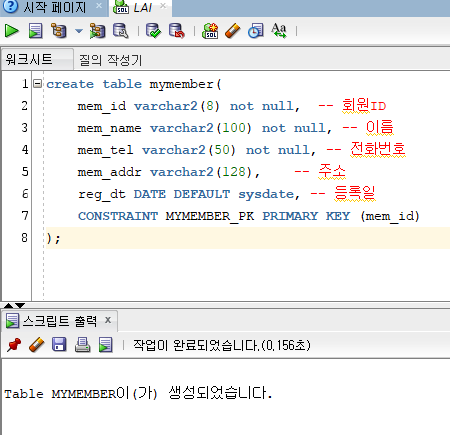Open unshared SQL worksheet icon
The height and width of the screenshot is (435, 450).
(210, 31)
